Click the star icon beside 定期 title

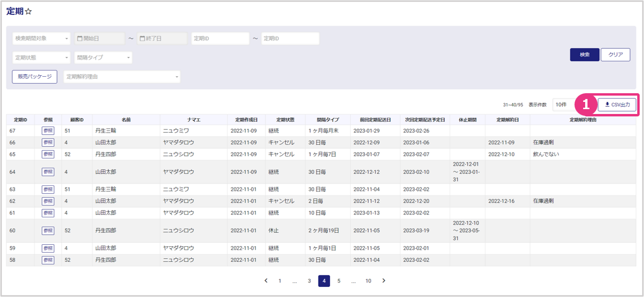[28, 12]
